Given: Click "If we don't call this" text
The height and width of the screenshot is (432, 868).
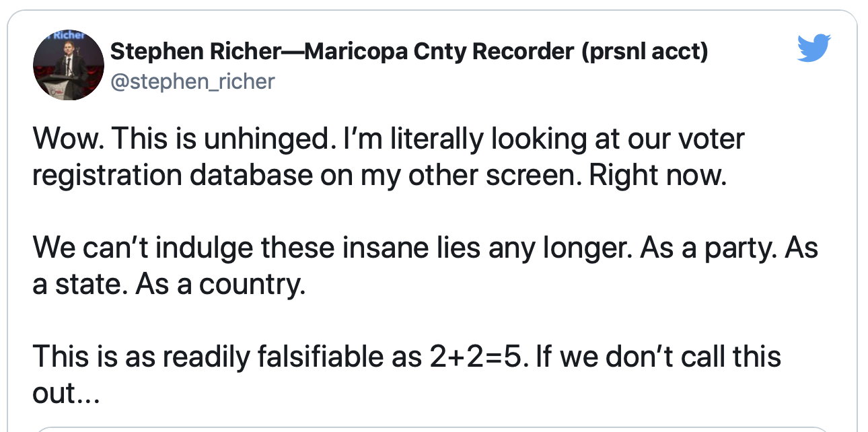Looking at the screenshot, I should click(x=659, y=357).
